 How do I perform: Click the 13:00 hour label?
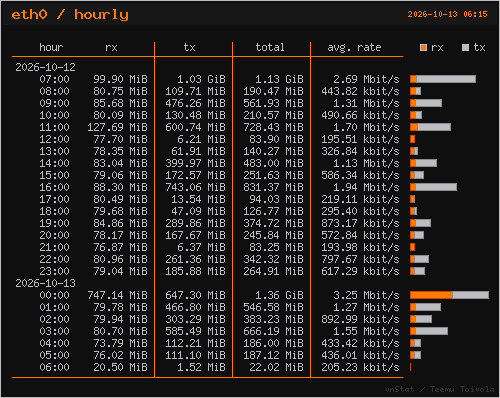point(54,151)
